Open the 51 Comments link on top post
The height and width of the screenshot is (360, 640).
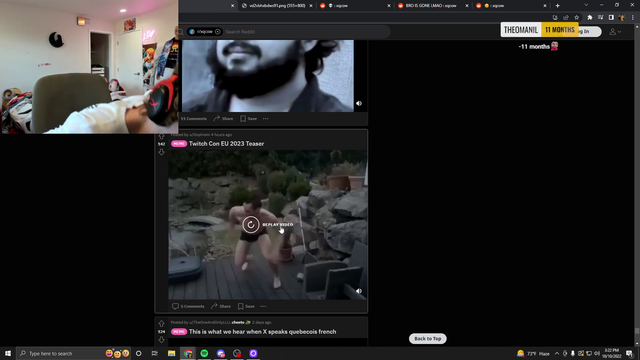tap(193, 118)
